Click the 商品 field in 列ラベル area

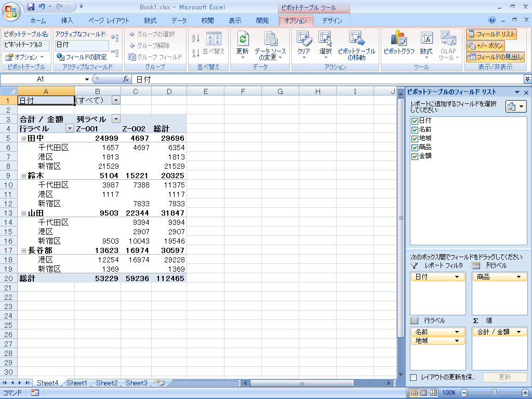click(x=499, y=277)
